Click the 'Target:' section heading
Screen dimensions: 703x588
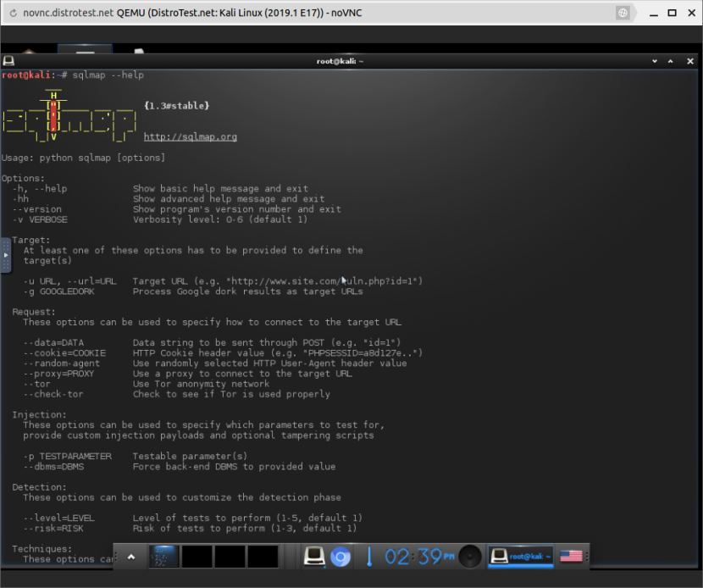(x=31, y=240)
